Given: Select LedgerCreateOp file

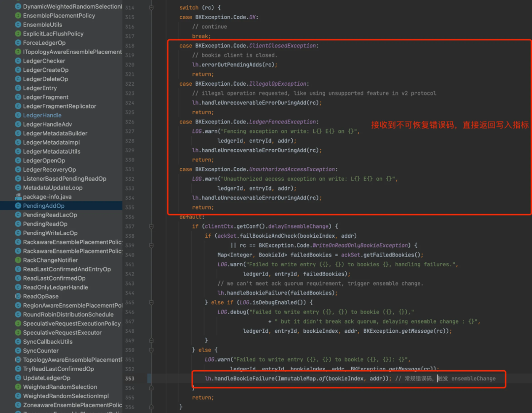Looking at the screenshot, I should pos(45,70).
